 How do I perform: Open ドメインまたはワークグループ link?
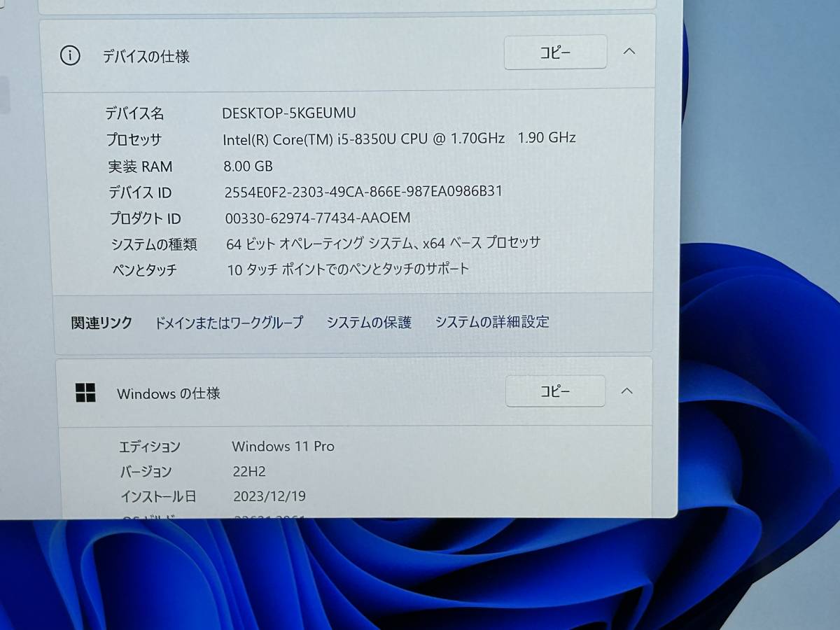coord(229,323)
